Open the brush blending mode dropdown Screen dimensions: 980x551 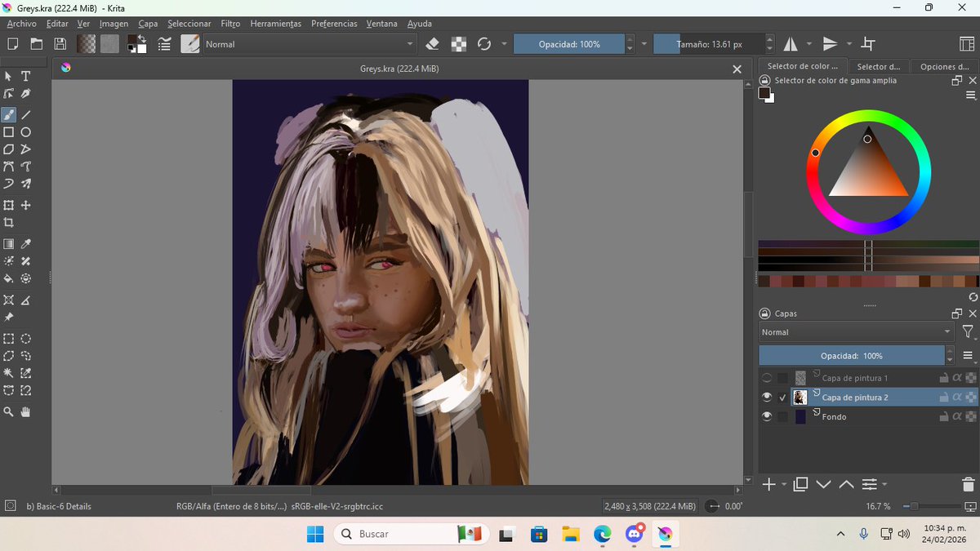pos(309,44)
